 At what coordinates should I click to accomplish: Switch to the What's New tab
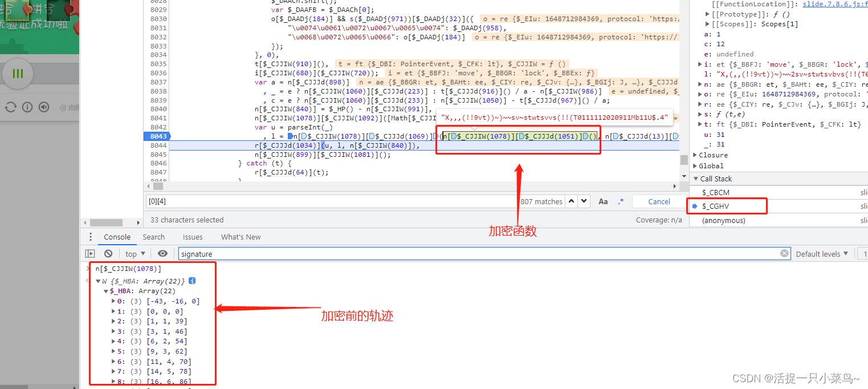click(x=241, y=237)
